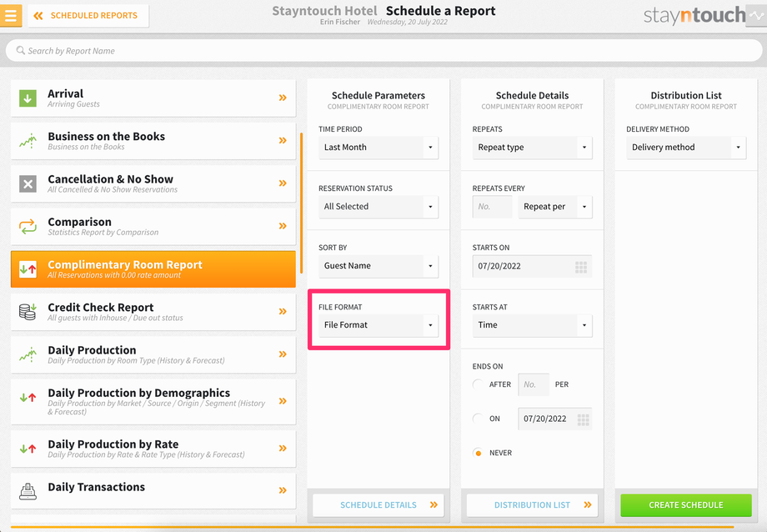
Task: Click the Schedule Details button
Action: (x=378, y=505)
